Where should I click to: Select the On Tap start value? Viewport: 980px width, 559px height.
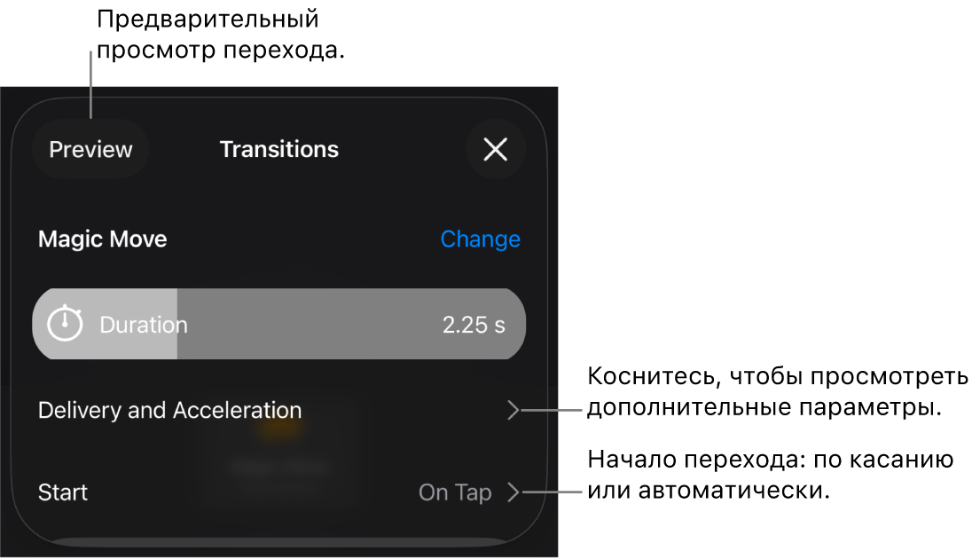455,492
